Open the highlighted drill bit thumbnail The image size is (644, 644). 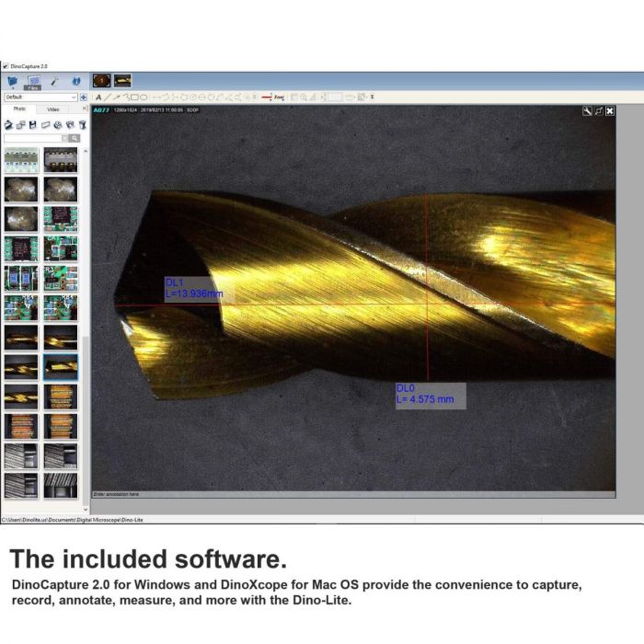(x=61, y=367)
